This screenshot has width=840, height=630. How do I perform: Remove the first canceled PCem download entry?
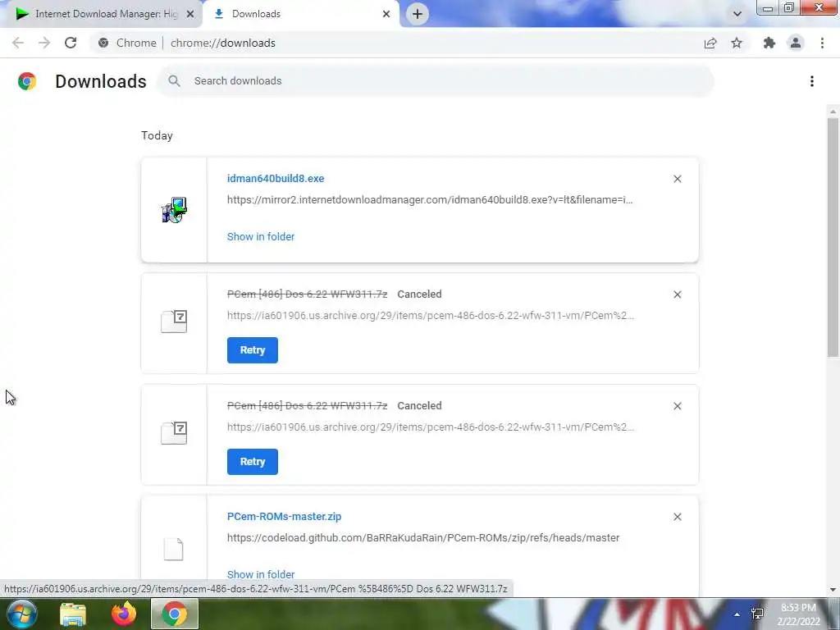(x=677, y=294)
